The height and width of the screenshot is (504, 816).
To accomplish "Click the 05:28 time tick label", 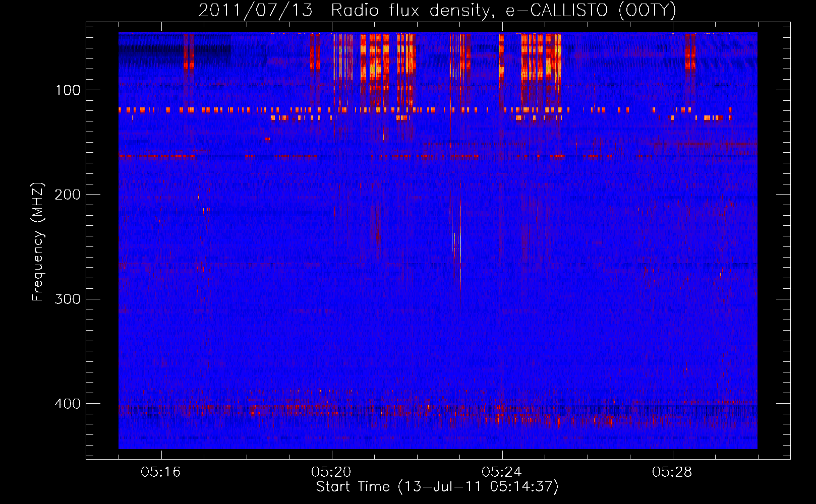I will coord(672,472).
